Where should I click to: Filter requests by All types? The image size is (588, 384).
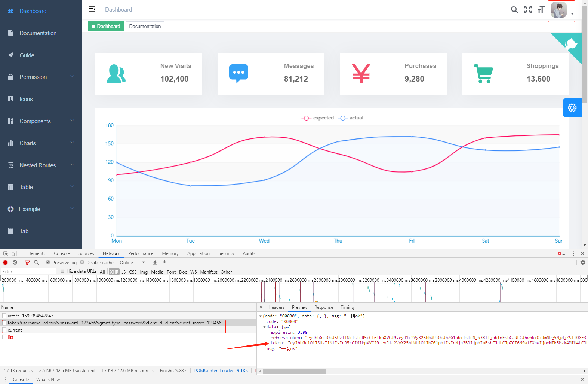pos(102,272)
